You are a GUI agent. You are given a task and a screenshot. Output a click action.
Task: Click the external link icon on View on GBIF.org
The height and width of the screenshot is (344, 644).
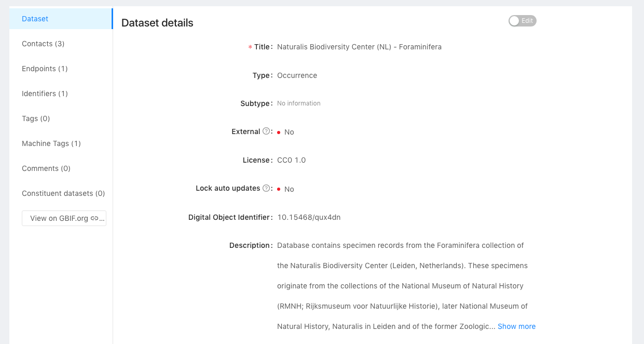[x=96, y=218]
